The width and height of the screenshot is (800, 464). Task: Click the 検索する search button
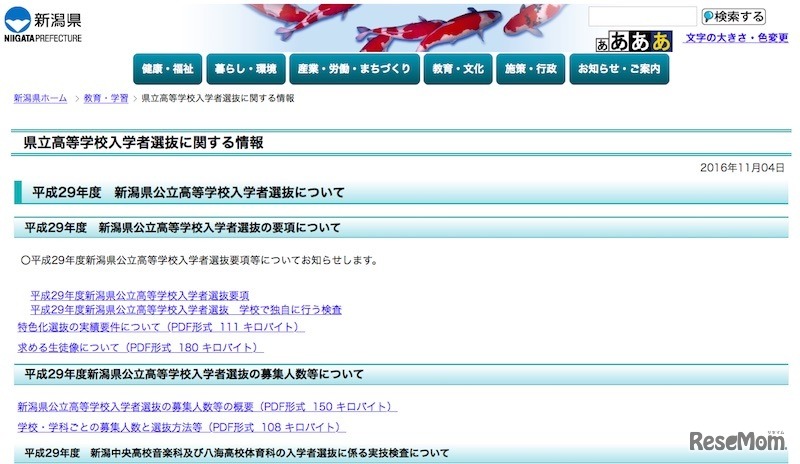(x=734, y=17)
